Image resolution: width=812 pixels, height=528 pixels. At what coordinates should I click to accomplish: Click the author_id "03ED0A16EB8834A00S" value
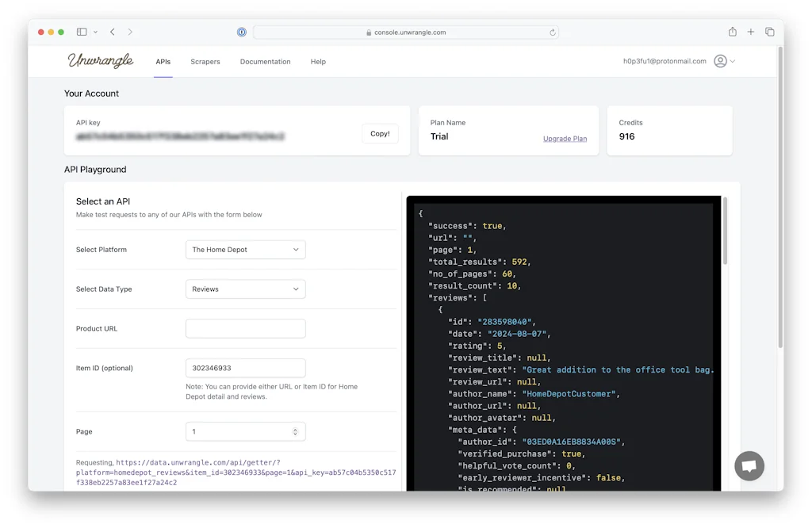(x=571, y=442)
